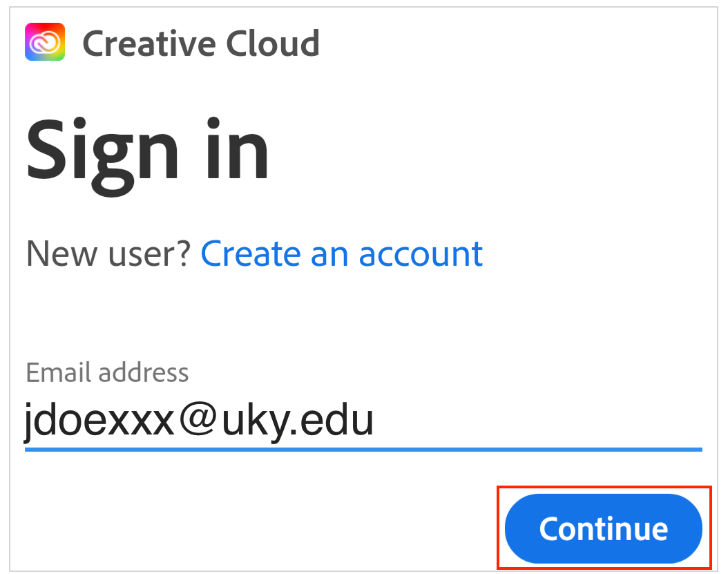728x574 pixels.
Task: Focus the field containing jdoexxx@uky.edu
Action: [x=199, y=421]
